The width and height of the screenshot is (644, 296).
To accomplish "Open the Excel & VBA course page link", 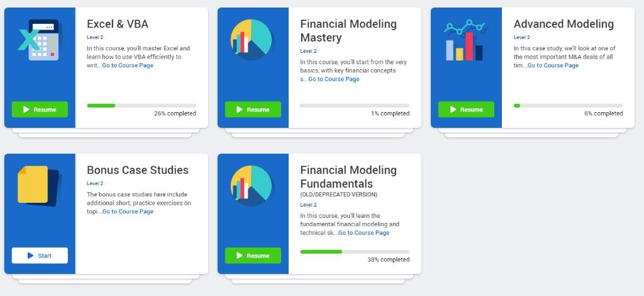I will 128,65.
